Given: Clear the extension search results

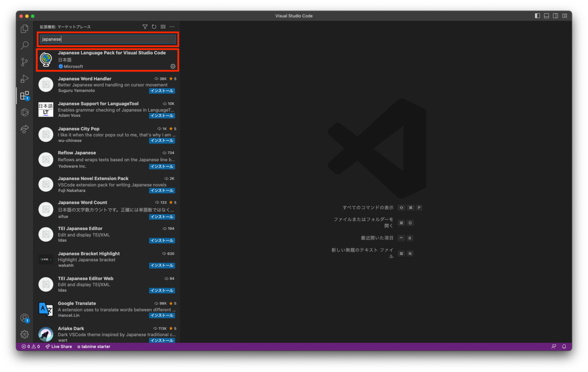Looking at the screenshot, I should point(163,27).
